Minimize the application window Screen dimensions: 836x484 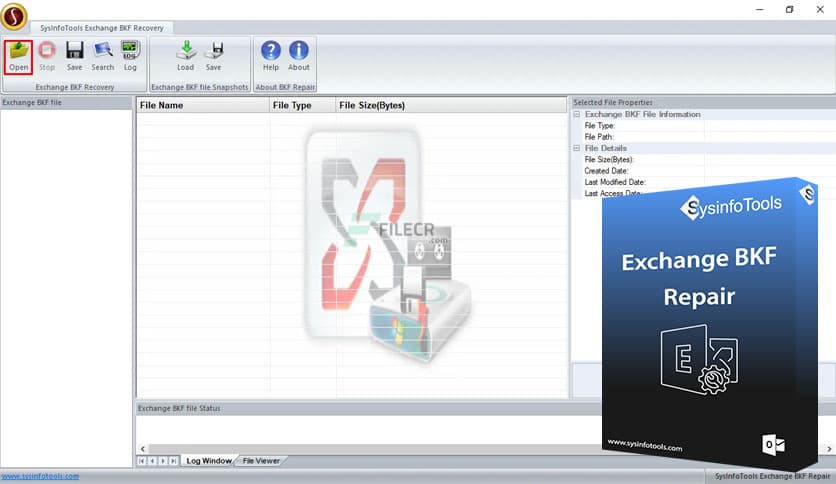click(x=760, y=10)
